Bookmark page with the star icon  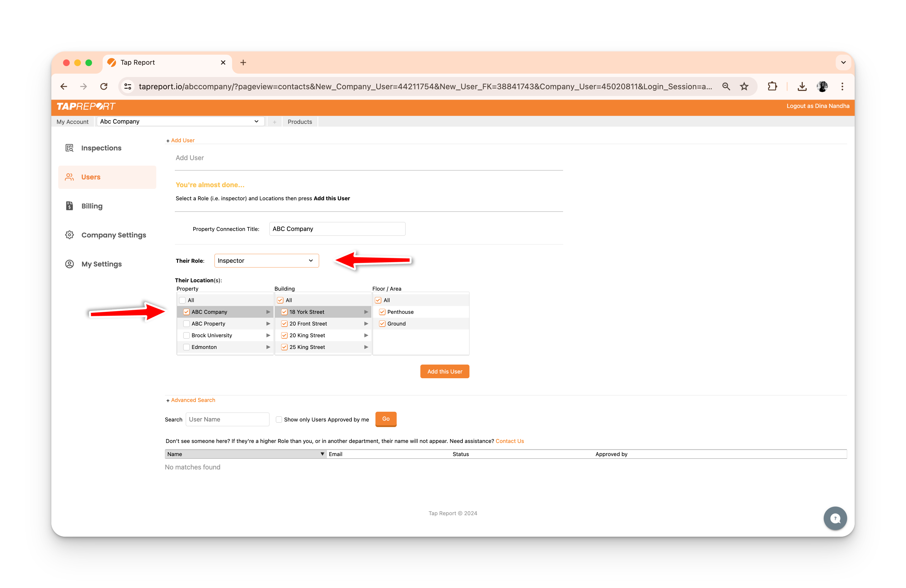click(744, 86)
